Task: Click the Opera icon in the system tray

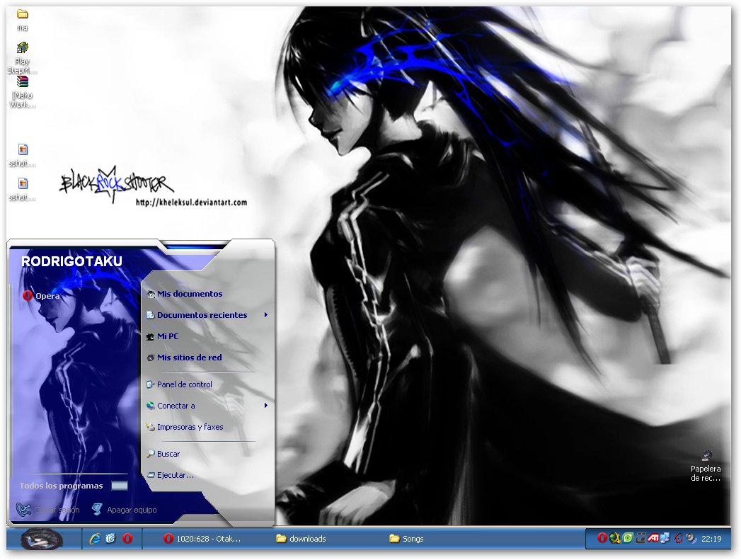Action: click(602, 538)
